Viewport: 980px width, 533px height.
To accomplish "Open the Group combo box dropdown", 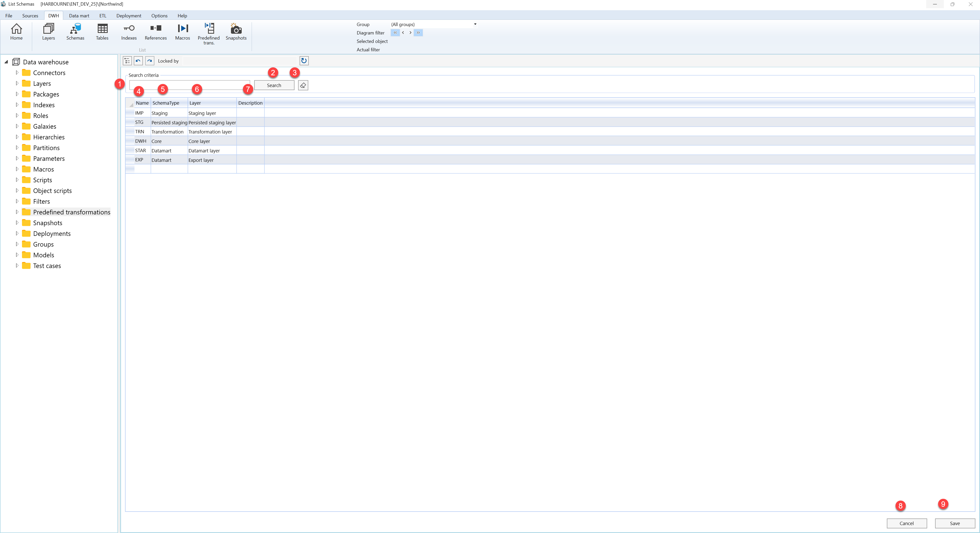I will [x=475, y=24].
